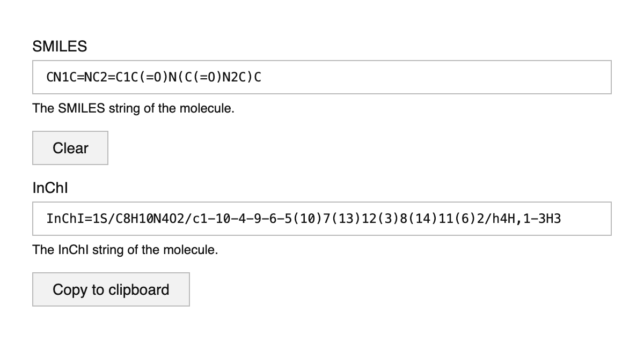Click the SMILES string description text
The image size is (644, 343).
coord(133,108)
